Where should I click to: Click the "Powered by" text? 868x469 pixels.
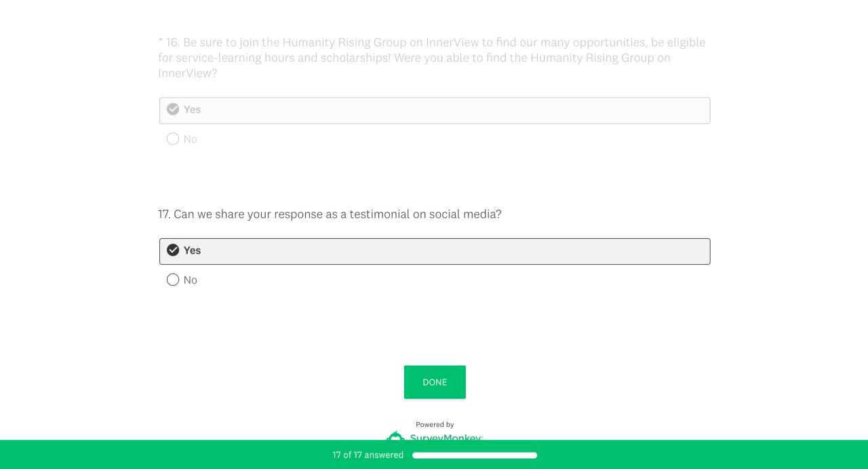point(435,425)
